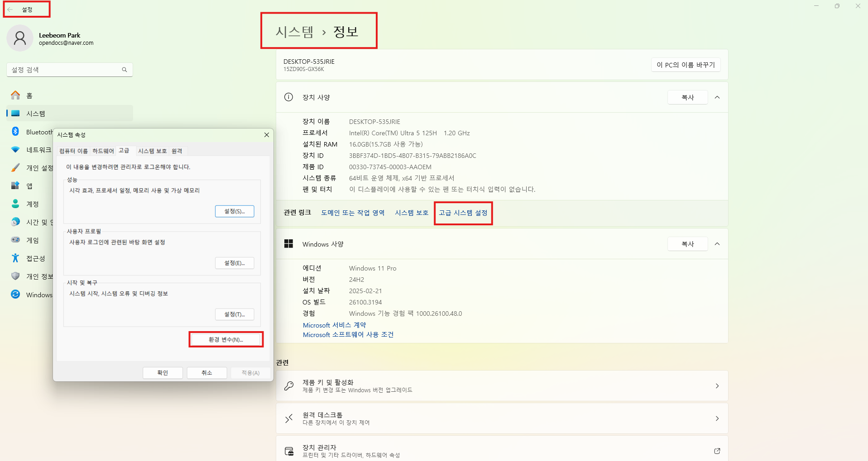Click the Windows logo beside Windows 사양
The height and width of the screenshot is (461, 868).
click(288, 244)
